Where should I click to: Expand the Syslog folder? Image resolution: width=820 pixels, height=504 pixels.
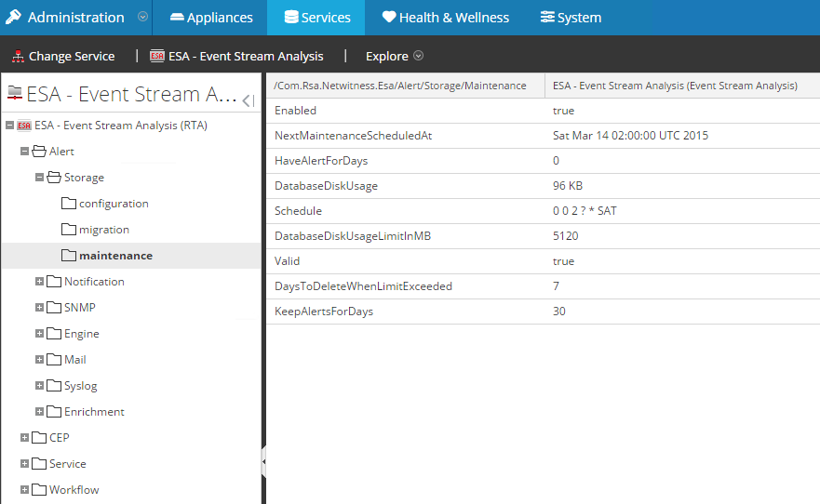(x=39, y=386)
